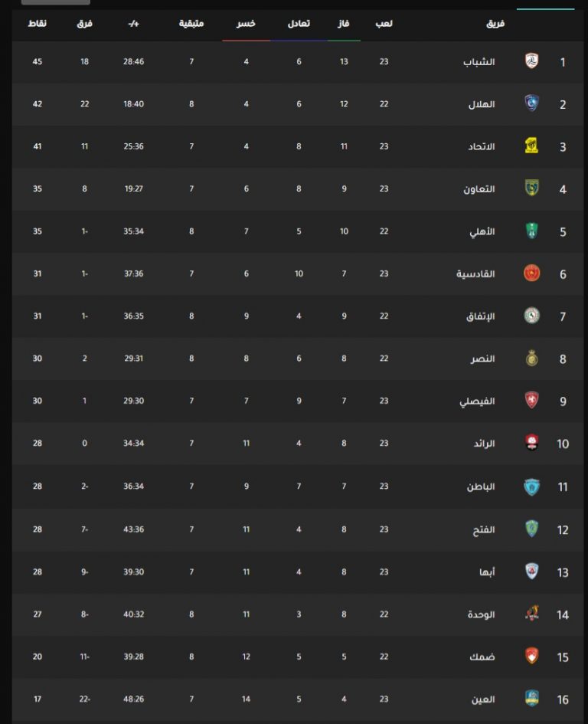The image size is (588, 724).
Task: Click the العين club crest
Action: click(x=531, y=698)
